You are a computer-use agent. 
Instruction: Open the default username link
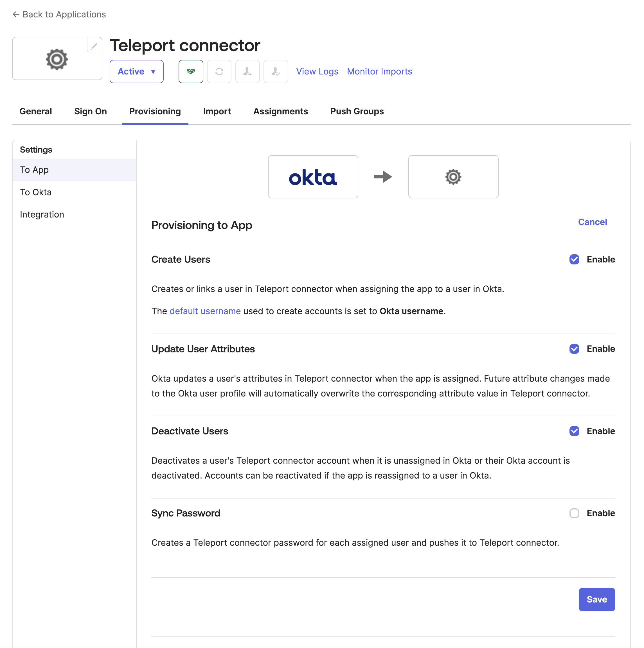pos(205,311)
